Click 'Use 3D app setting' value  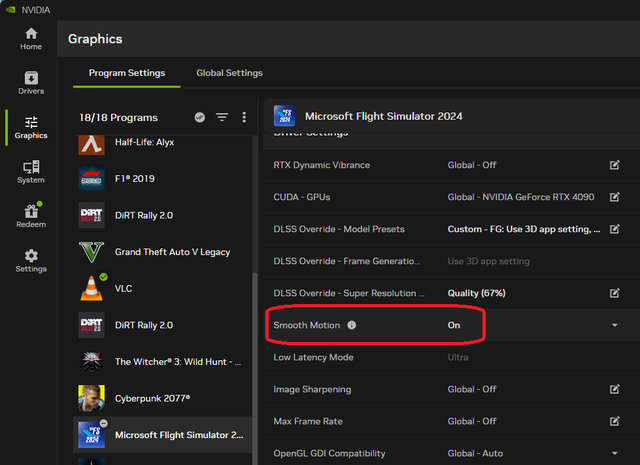click(489, 261)
